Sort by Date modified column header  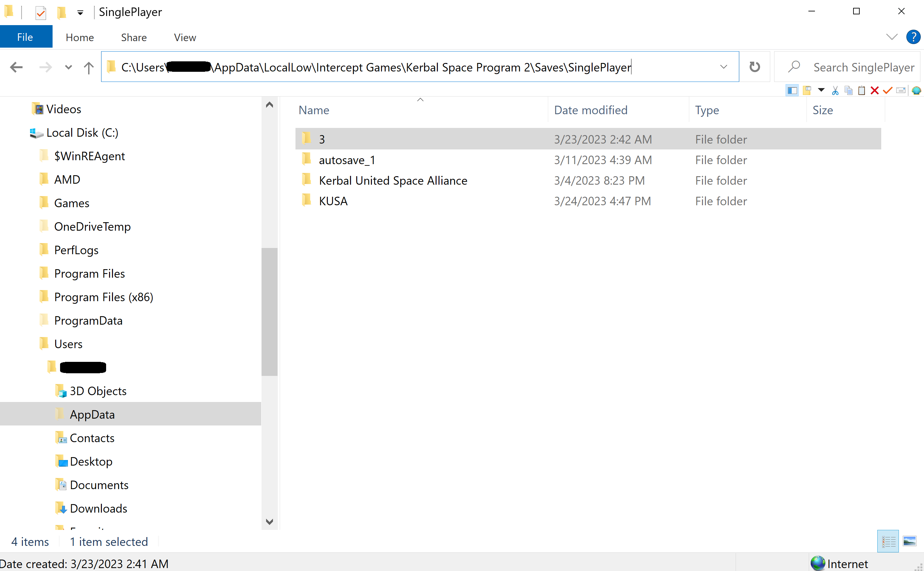click(x=591, y=110)
